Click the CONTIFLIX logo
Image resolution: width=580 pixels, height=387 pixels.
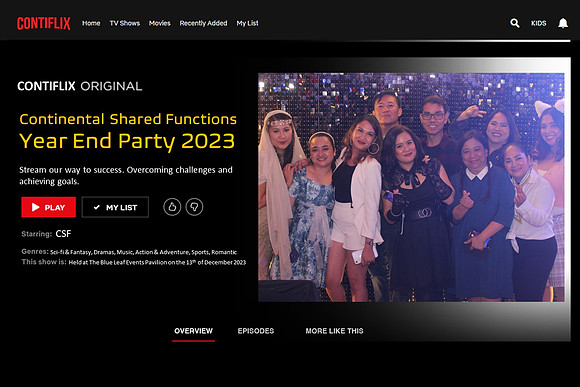(x=44, y=23)
